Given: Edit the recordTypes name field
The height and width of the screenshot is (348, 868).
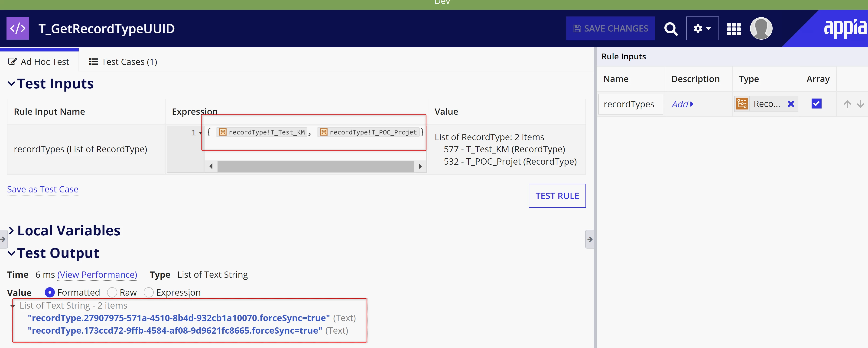Looking at the screenshot, I should coord(631,104).
